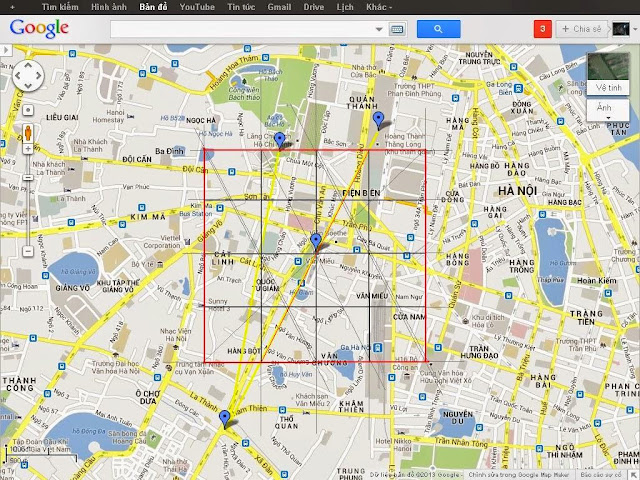Click Trường Đại học Văn hóa Hà Nội label

point(116,367)
